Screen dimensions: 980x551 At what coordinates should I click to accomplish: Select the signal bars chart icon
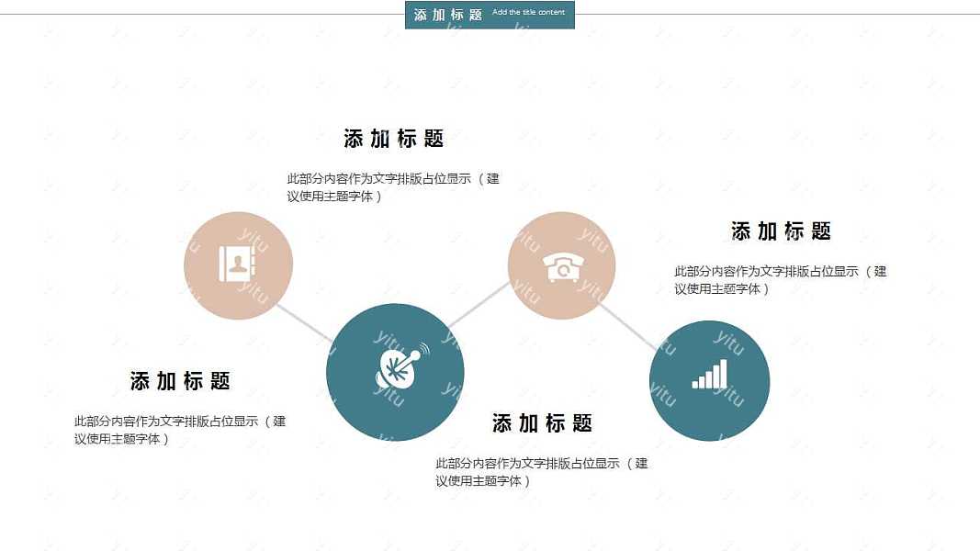pos(709,376)
